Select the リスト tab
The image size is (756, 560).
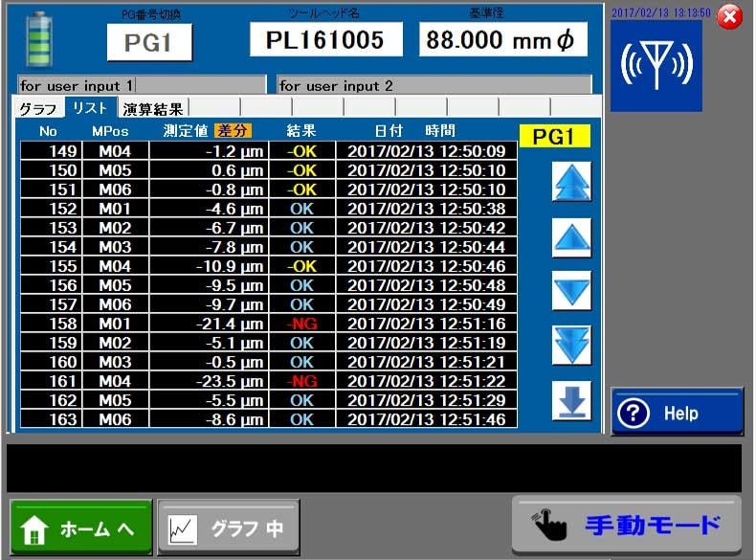[x=90, y=108]
